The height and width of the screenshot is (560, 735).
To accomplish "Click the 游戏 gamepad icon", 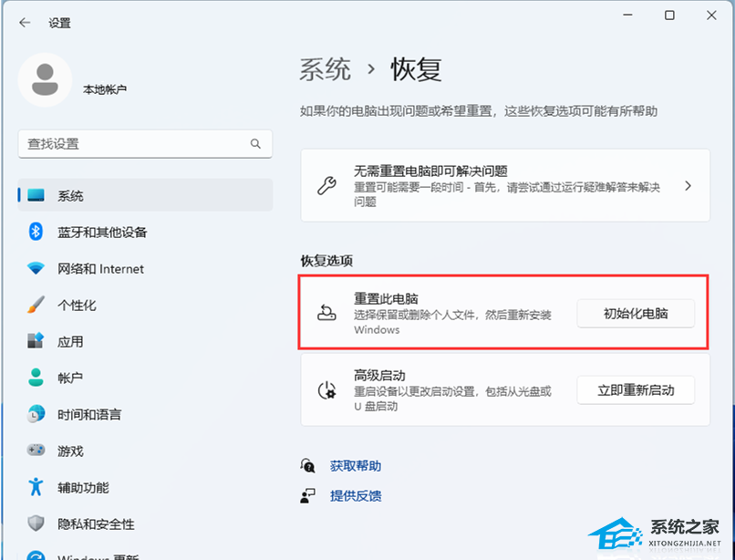I will (36, 451).
